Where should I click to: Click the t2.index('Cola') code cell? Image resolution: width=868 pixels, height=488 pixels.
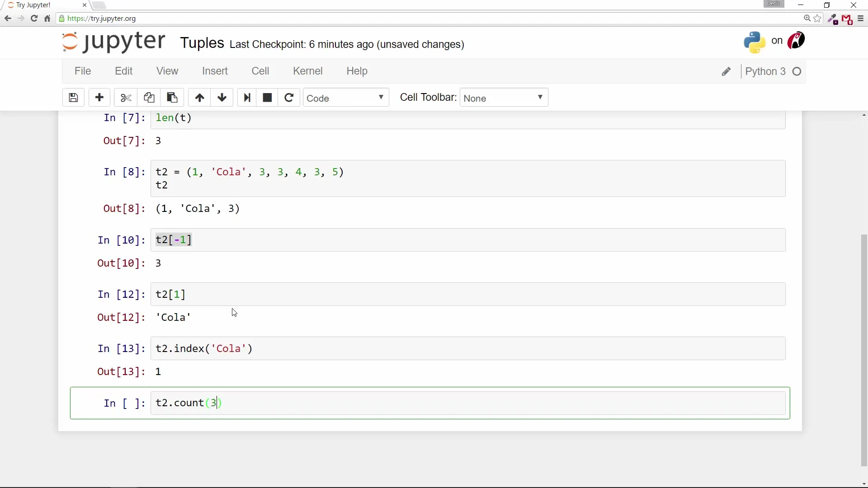tap(468, 348)
